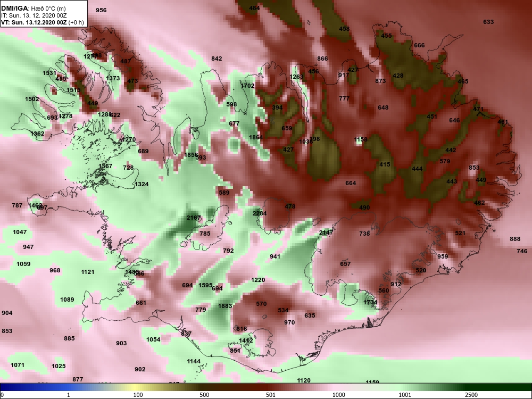Screen dimensions: 532x399
Task: Click the legend label 2500
Action: click(471, 395)
